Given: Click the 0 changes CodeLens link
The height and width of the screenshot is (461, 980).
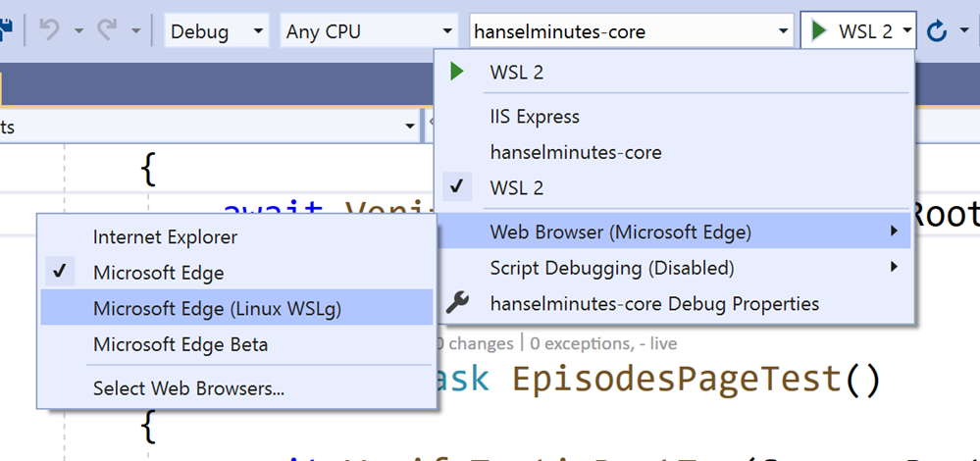Looking at the screenshot, I should click(x=475, y=343).
